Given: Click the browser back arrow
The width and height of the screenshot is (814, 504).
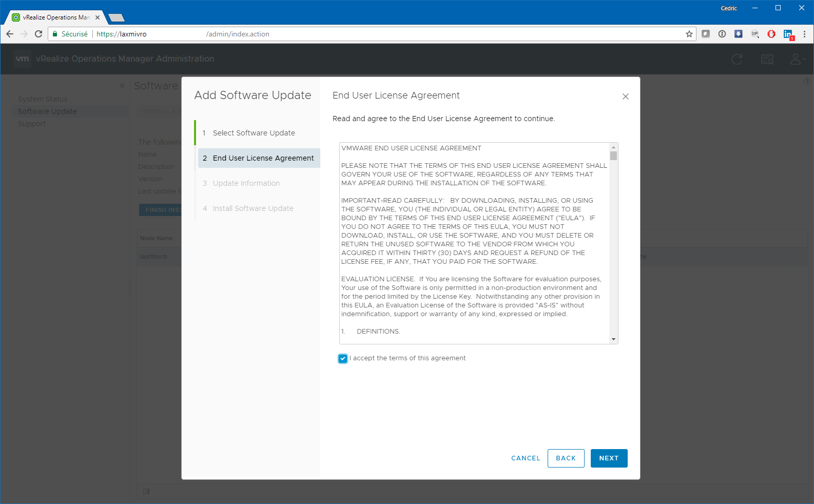Looking at the screenshot, I should point(10,34).
